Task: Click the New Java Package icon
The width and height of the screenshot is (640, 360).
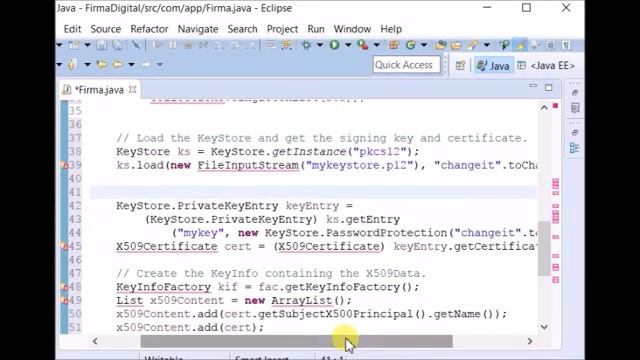Action: click(x=394, y=45)
